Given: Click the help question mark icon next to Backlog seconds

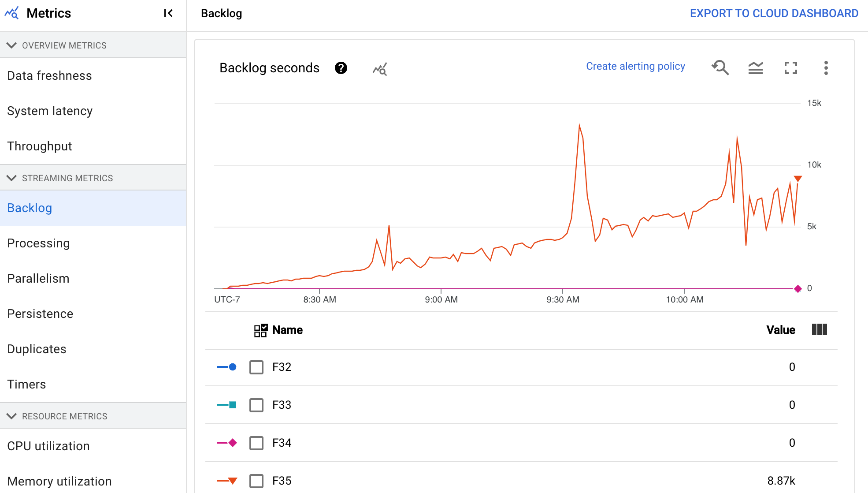Looking at the screenshot, I should (x=341, y=67).
